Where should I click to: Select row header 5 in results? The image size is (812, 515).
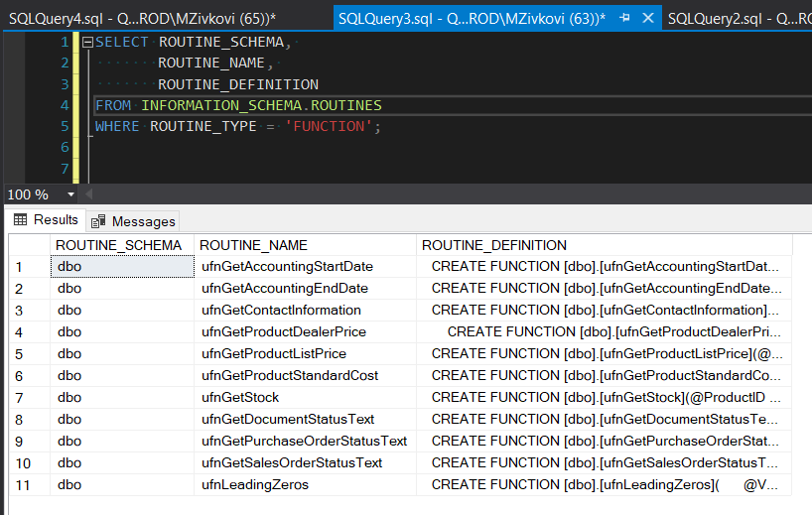[30, 354]
